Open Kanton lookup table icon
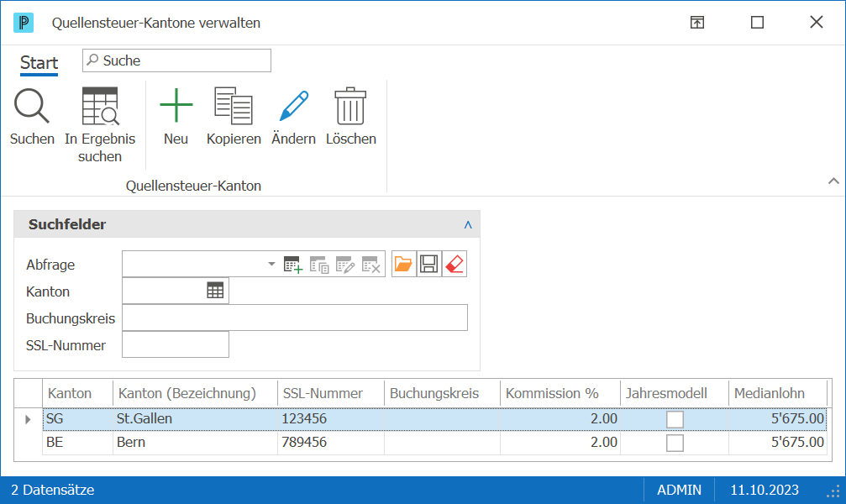846x504 pixels. click(215, 291)
